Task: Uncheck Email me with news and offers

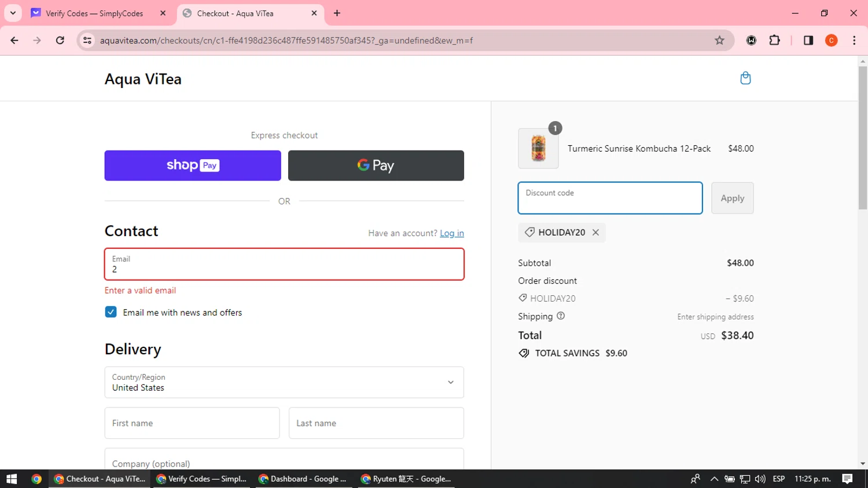Action: [x=111, y=312]
